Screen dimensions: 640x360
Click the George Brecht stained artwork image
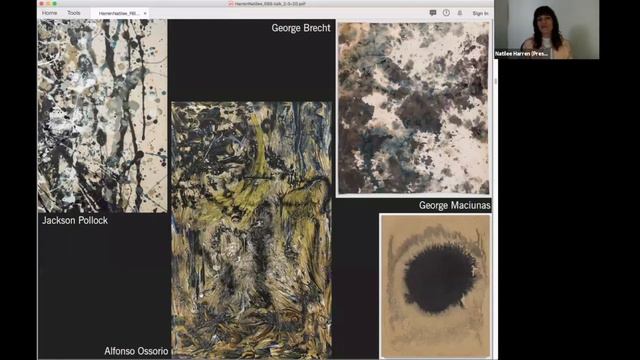pos(413,108)
